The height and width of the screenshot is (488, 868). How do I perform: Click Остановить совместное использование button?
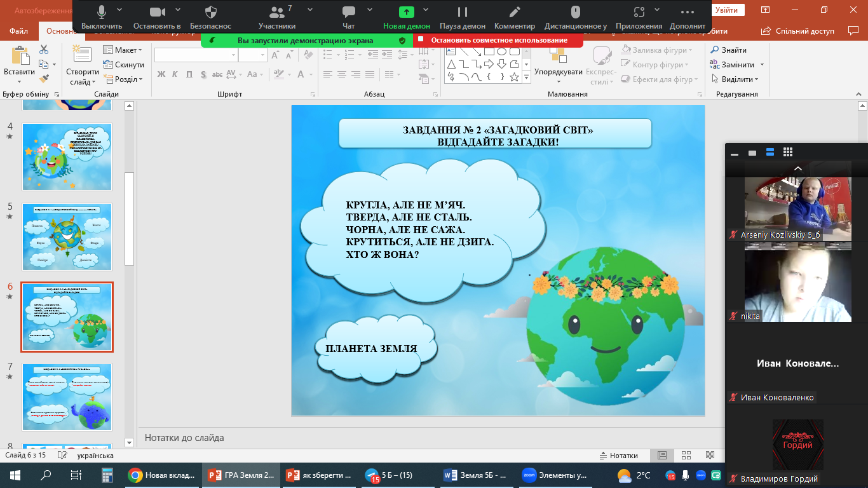tap(498, 40)
